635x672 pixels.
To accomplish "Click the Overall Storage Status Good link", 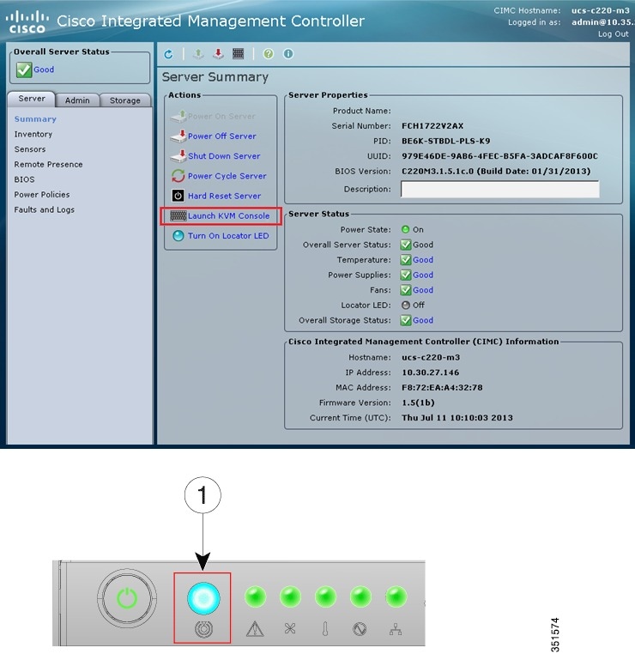I will click(x=423, y=320).
